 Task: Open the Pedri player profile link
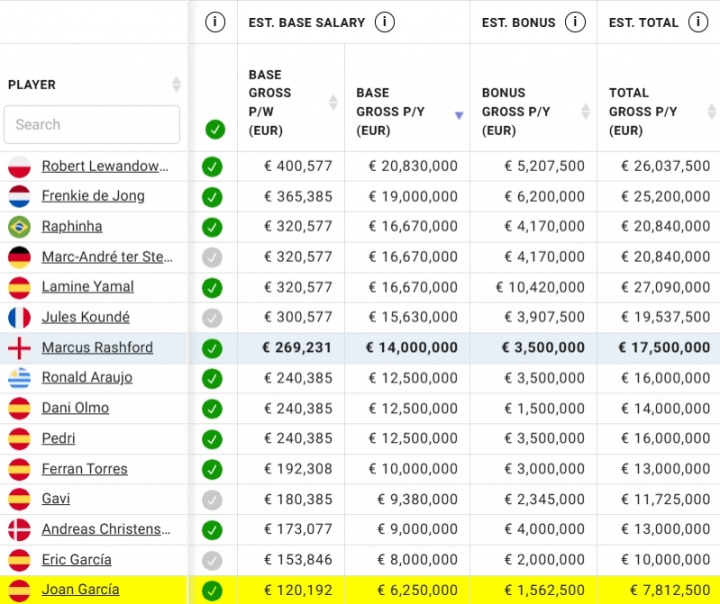tap(58, 438)
